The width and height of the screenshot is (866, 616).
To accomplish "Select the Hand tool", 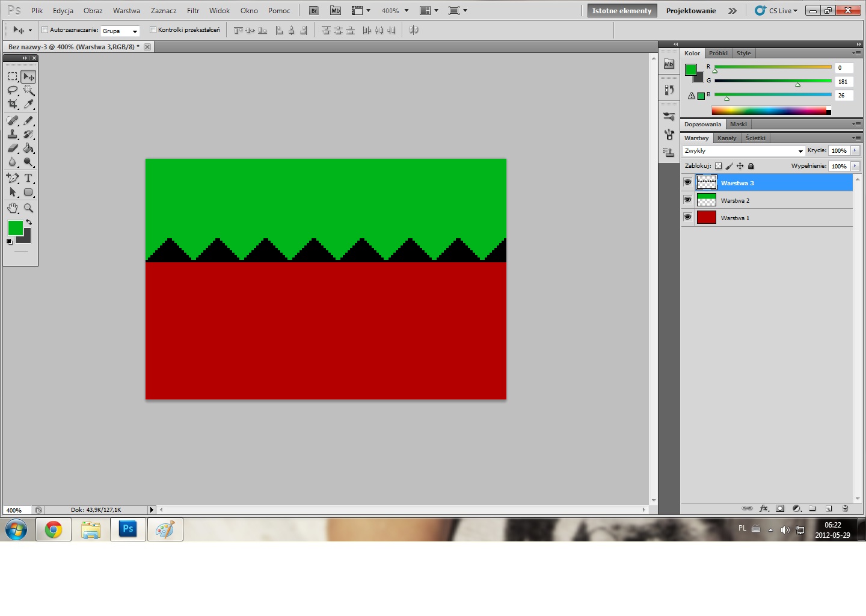I will click(13, 208).
